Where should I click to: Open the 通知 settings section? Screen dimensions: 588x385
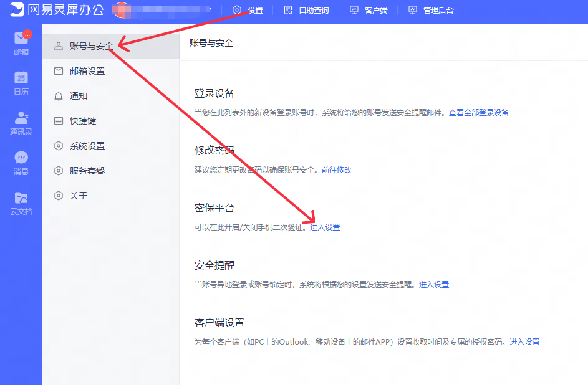82,96
